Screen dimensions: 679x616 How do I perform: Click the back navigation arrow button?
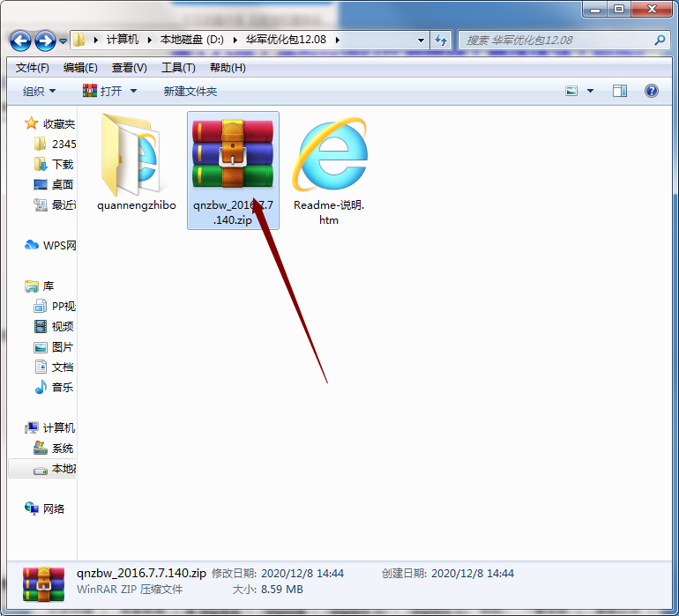point(21,41)
